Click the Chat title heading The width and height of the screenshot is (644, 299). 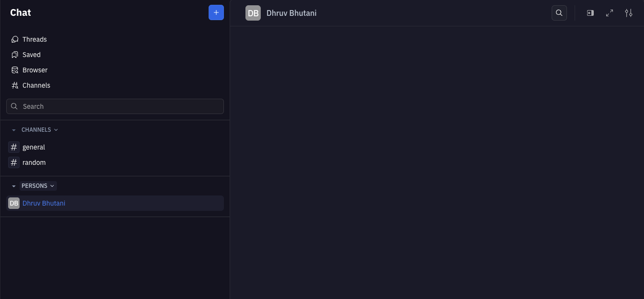point(21,12)
